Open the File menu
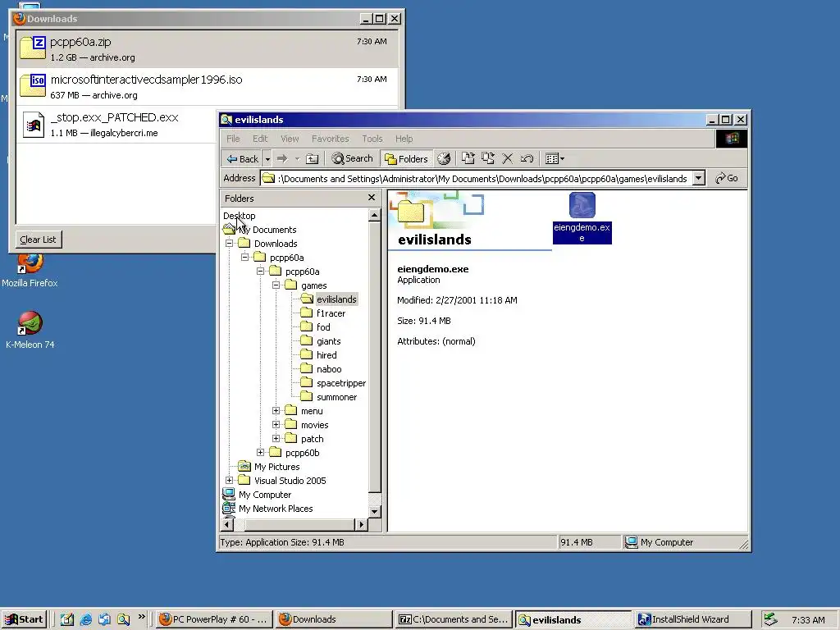This screenshot has width=840, height=630. (233, 139)
